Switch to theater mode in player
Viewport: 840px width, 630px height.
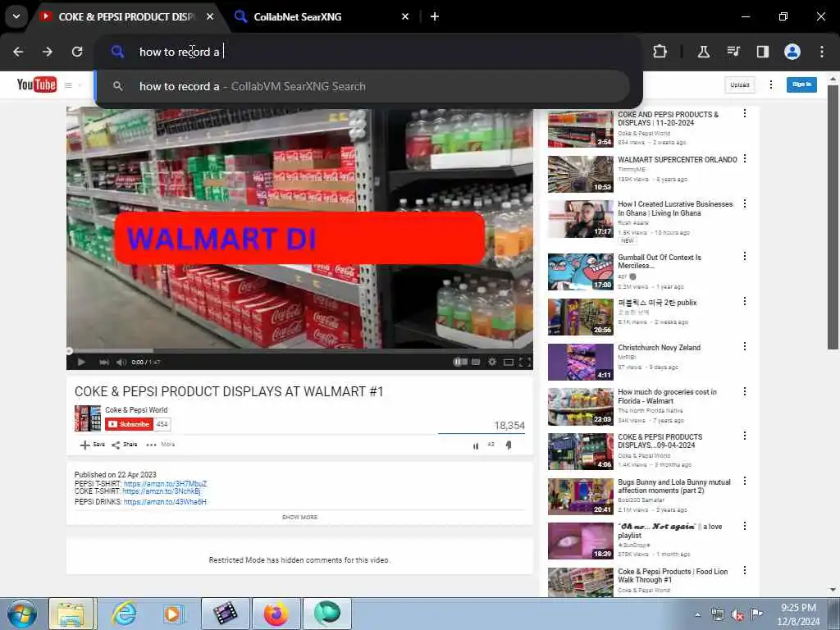point(509,362)
